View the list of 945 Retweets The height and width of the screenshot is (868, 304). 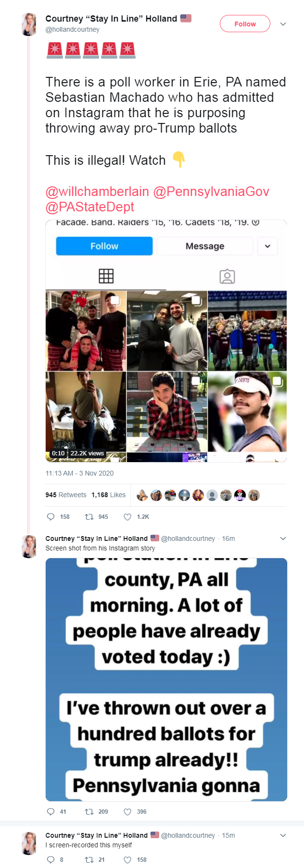coord(66,495)
